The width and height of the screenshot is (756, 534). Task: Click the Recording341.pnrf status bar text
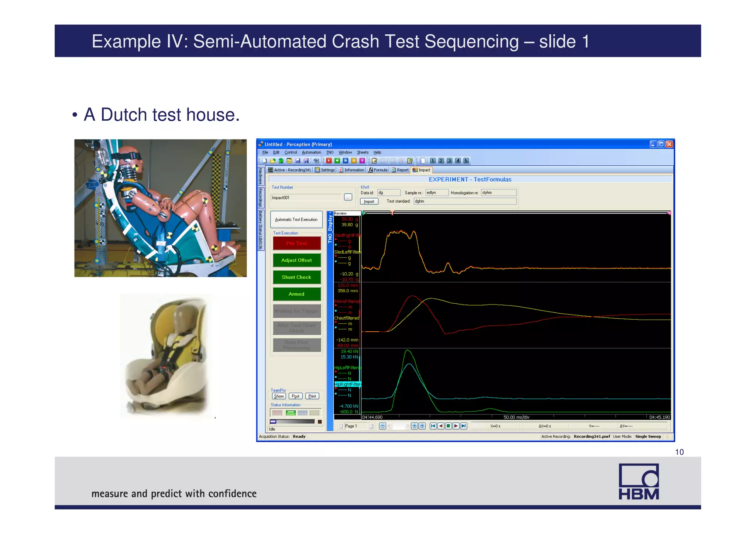point(592,437)
